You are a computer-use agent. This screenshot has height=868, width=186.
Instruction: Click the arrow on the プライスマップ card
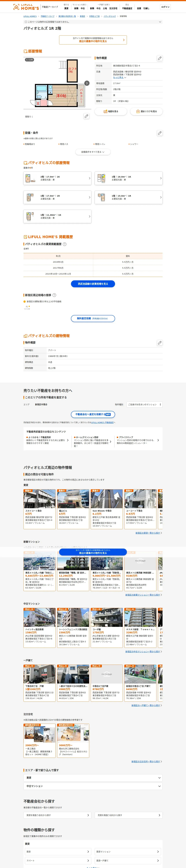click(158, 440)
